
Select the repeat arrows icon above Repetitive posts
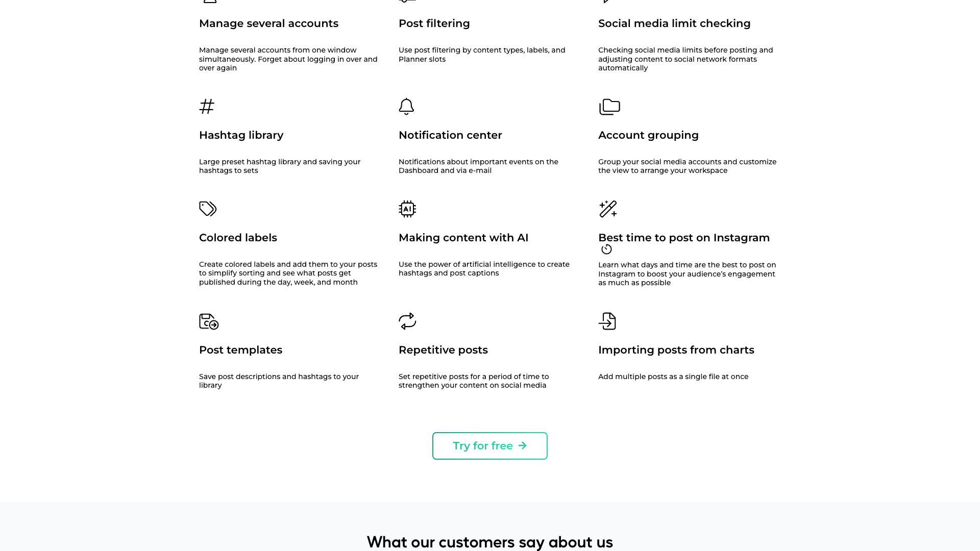(x=407, y=321)
